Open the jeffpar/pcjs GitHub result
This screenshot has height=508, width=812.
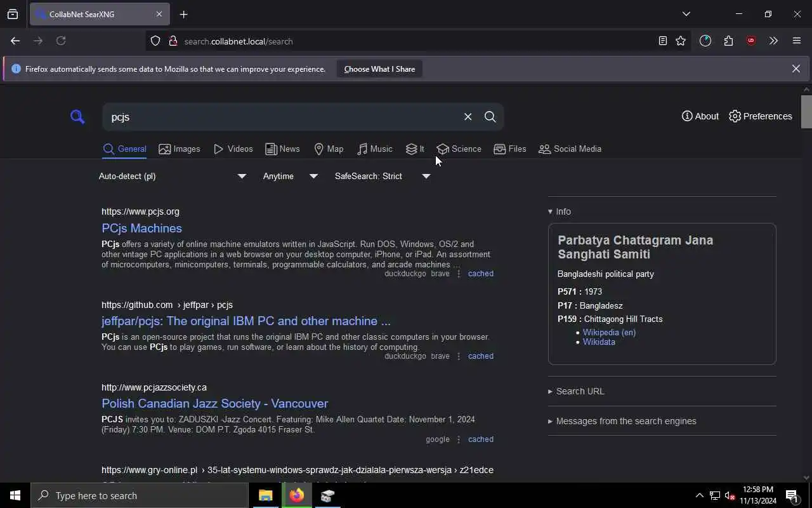(246, 321)
